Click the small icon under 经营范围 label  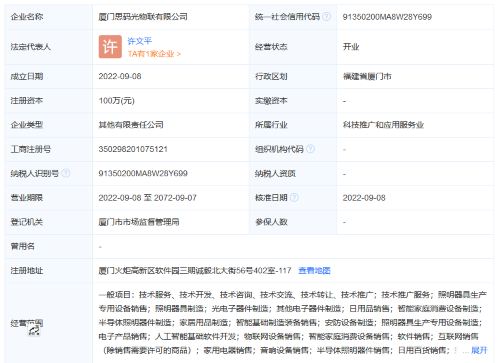34,331
